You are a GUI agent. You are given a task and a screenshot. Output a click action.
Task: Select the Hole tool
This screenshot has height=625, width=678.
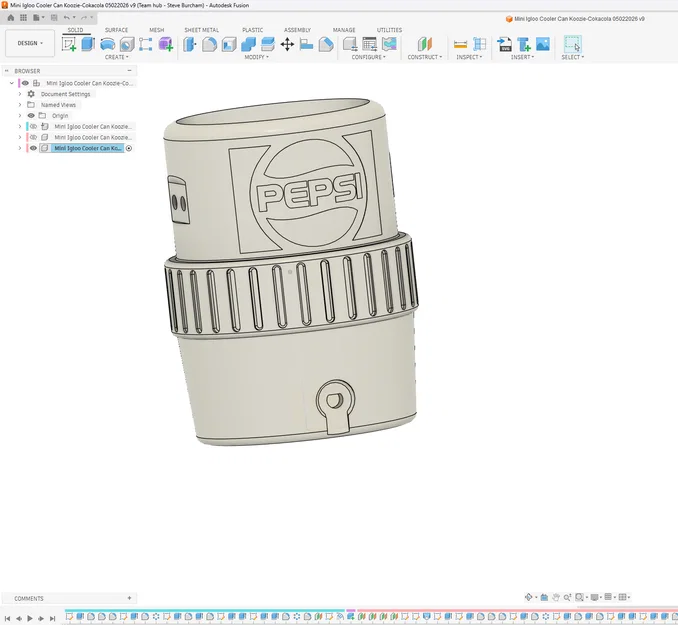pos(127,44)
